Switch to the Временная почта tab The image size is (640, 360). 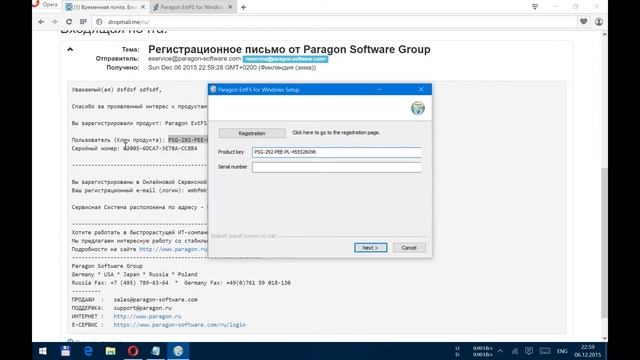click(x=105, y=7)
